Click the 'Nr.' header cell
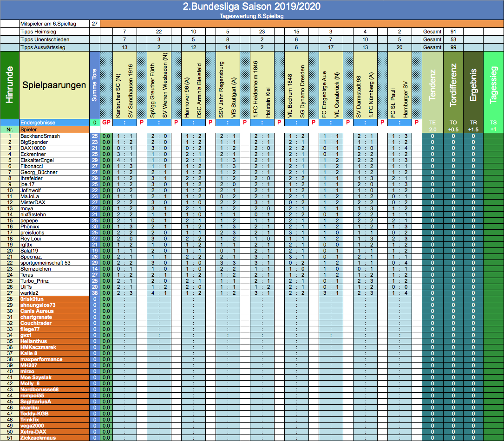This screenshot has width=504, height=441. (10, 130)
